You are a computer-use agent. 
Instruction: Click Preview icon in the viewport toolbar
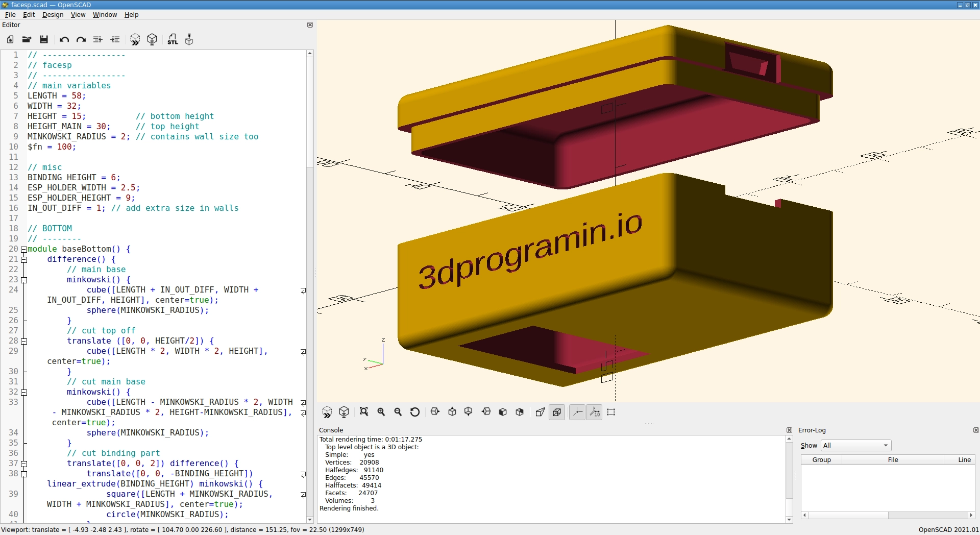coord(327,412)
